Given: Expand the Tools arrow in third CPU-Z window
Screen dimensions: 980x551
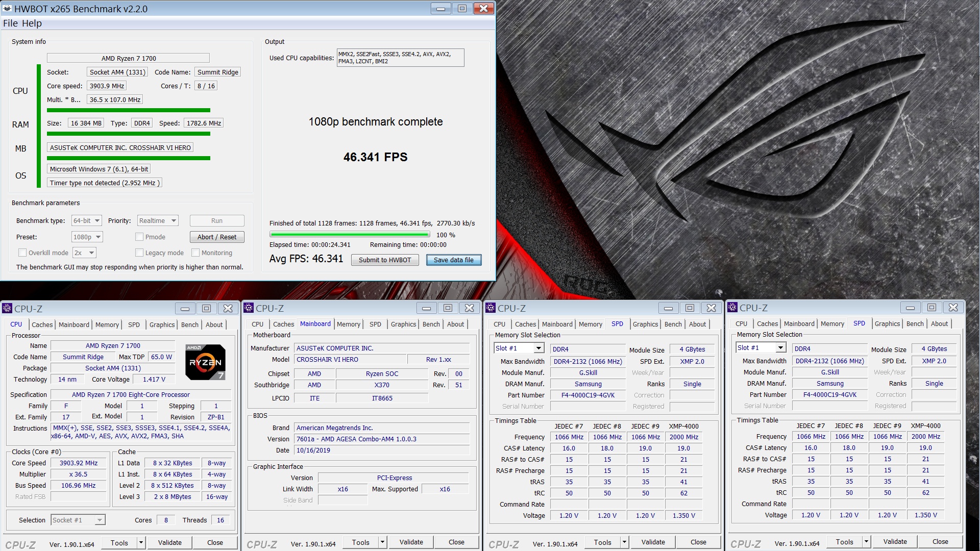Looking at the screenshot, I should point(625,543).
